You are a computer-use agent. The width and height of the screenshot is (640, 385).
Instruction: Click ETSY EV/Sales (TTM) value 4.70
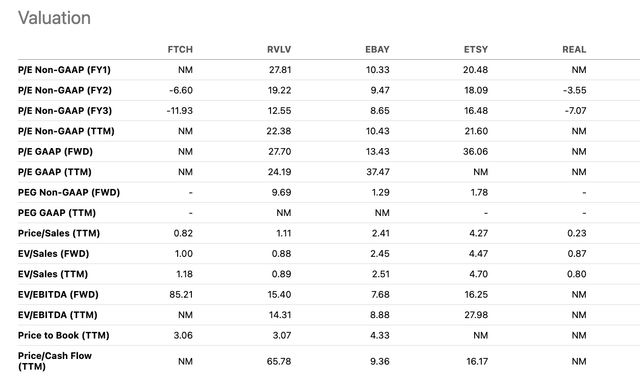(478, 274)
